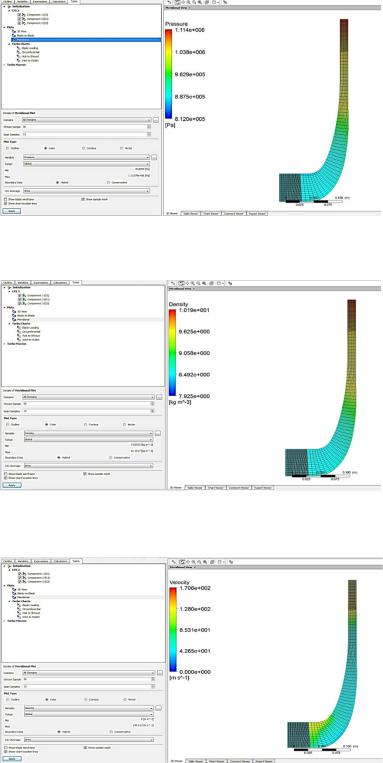Viewport: 383px width, 763px height.
Task: Click Hub to Shroud chart icon in Density window
Action: 18,336
